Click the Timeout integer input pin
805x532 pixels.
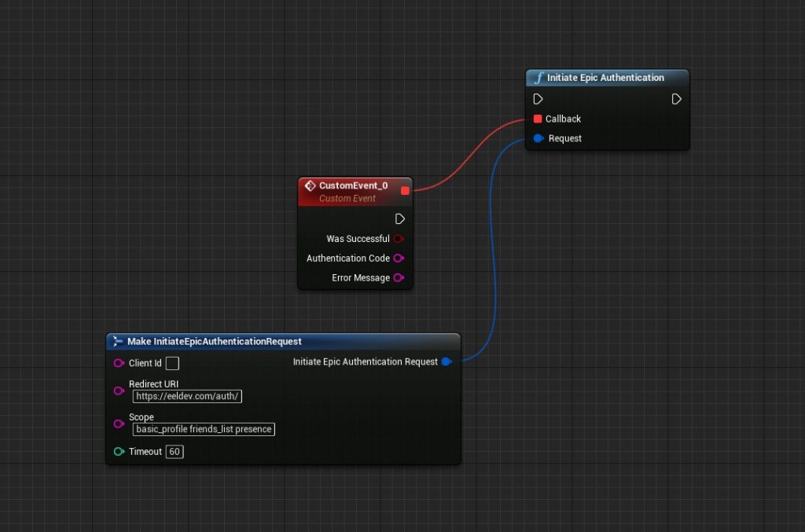119,452
